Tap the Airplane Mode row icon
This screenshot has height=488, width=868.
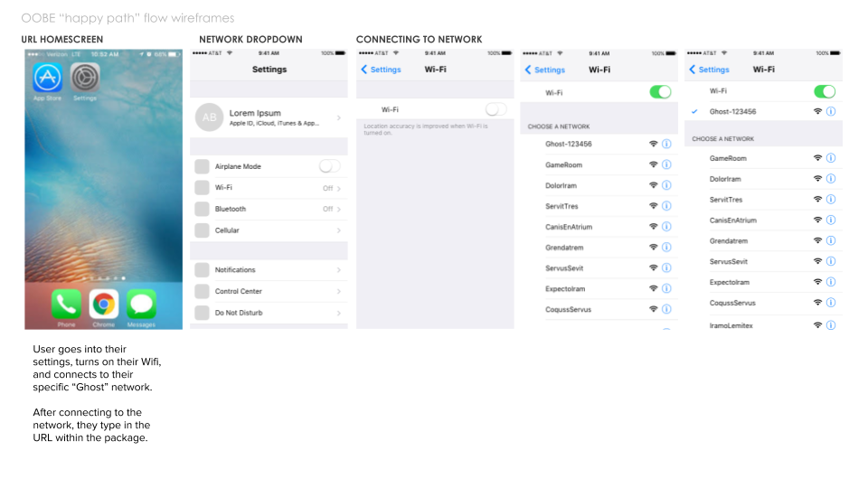(202, 166)
